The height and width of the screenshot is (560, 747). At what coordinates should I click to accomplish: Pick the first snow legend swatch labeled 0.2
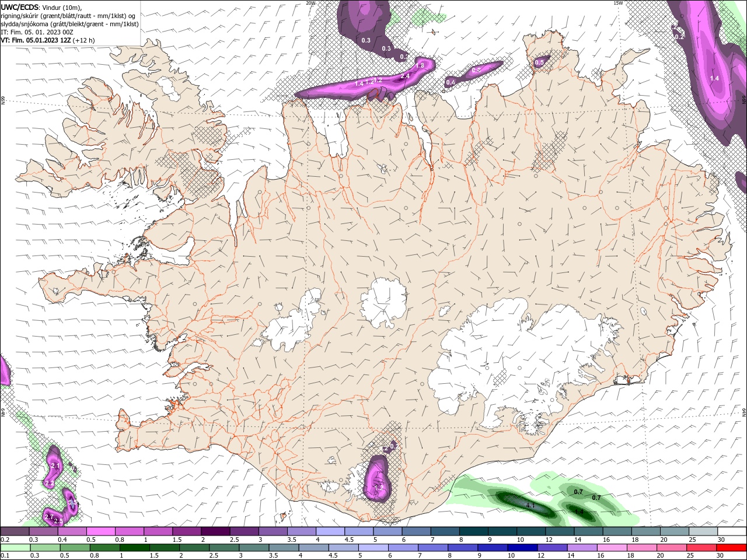[15, 531]
